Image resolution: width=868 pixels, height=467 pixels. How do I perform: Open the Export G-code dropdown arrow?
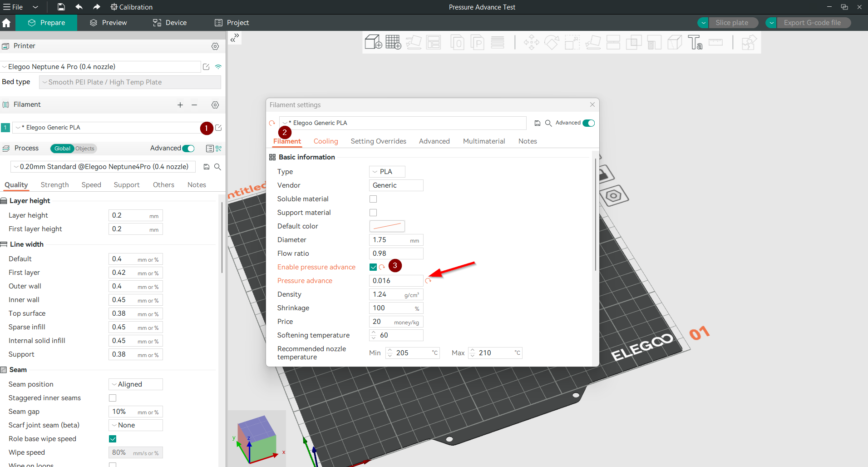771,23
